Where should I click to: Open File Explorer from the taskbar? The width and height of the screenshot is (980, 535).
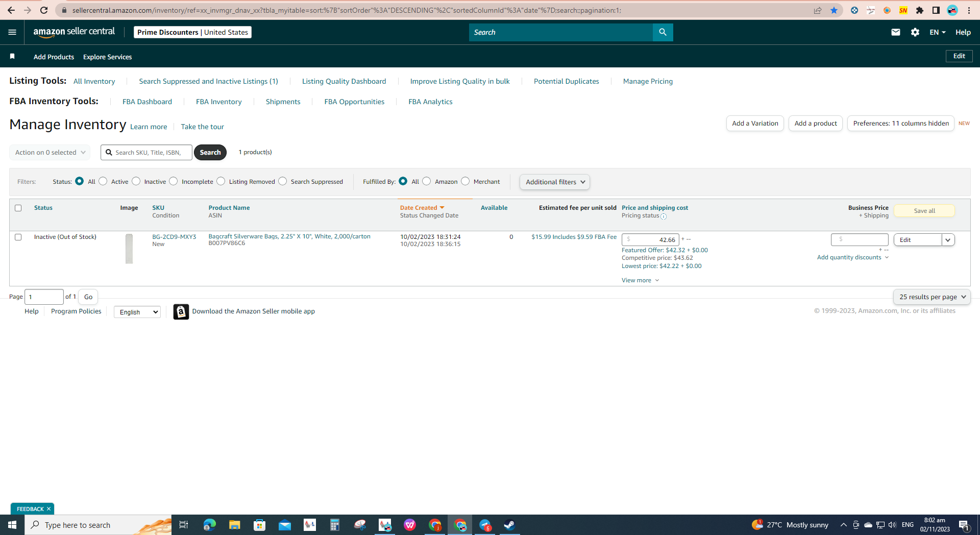click(234, 525)
